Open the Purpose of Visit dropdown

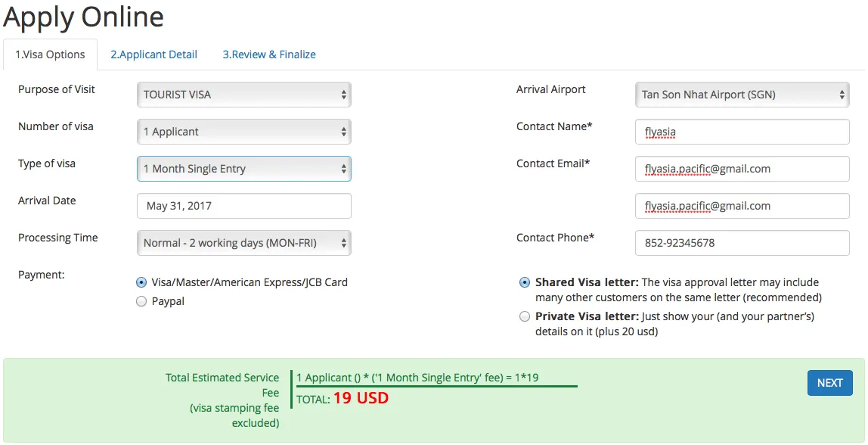click(243, 95)
